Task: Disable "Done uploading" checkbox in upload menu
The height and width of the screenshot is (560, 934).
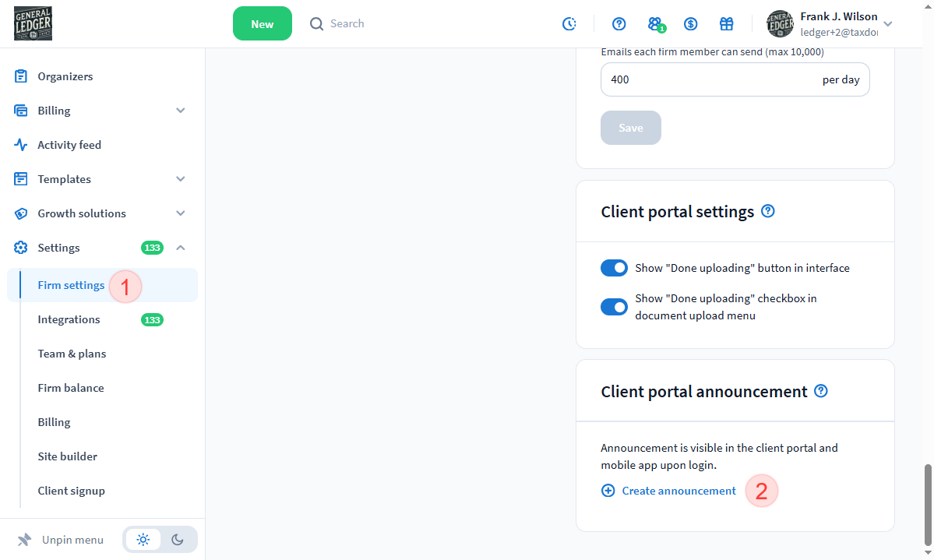Action: [x=614, y=307]
